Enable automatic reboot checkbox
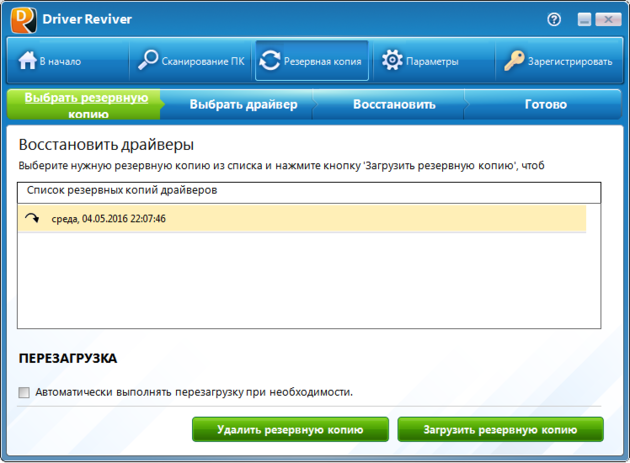The image size is (630, 463). (x=24, y=393)
